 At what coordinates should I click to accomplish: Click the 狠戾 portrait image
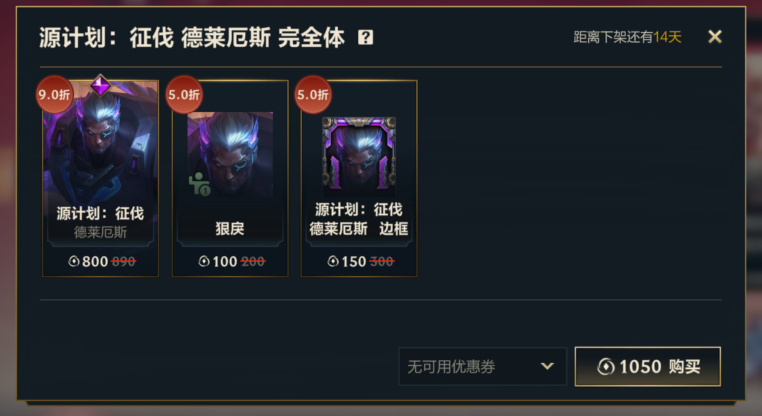click(230, 154)
